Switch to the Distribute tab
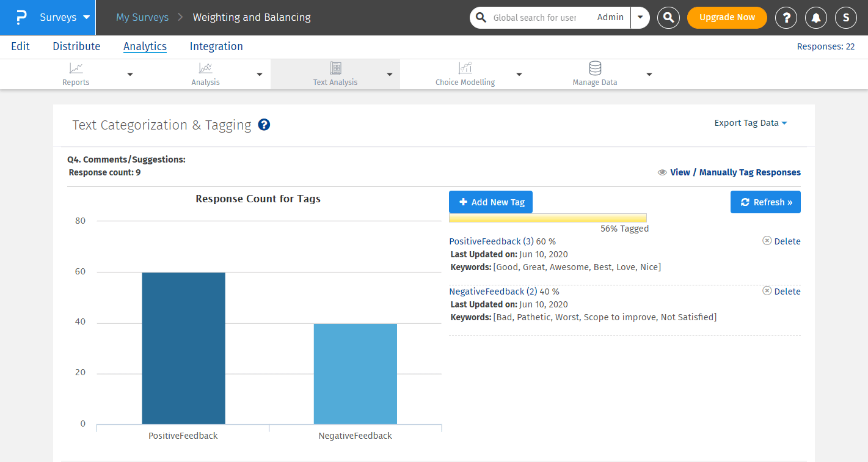This screenshot has width=868, height=462. click(76, 46)
